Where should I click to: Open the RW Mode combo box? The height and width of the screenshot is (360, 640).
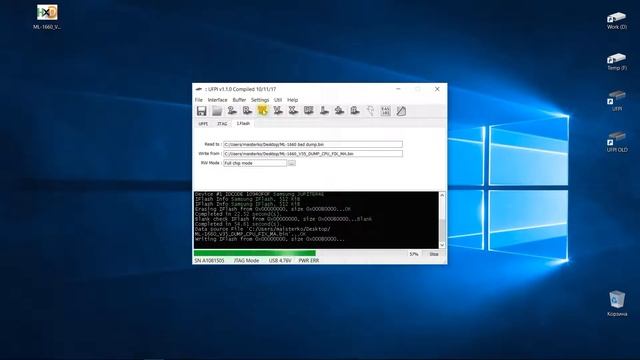click(x=255, y=163)
